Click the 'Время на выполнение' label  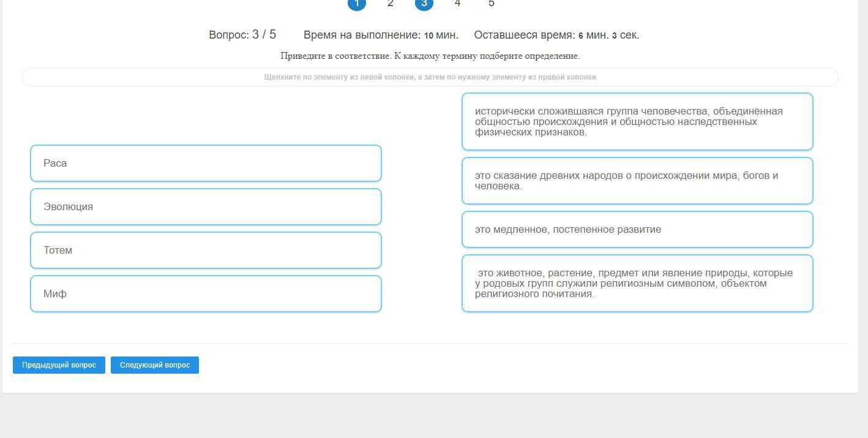click(x=381, y=35)
